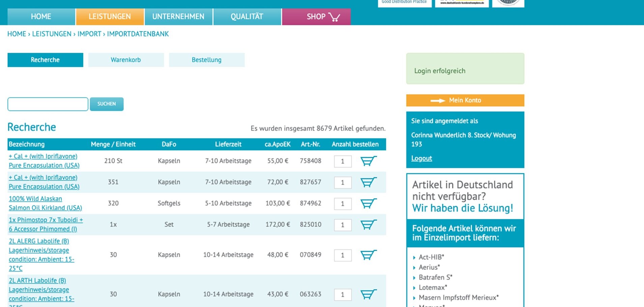Screen dimensions: 644x307
Task: Click the Menge / Einheit column header
Action: (113, 144)
